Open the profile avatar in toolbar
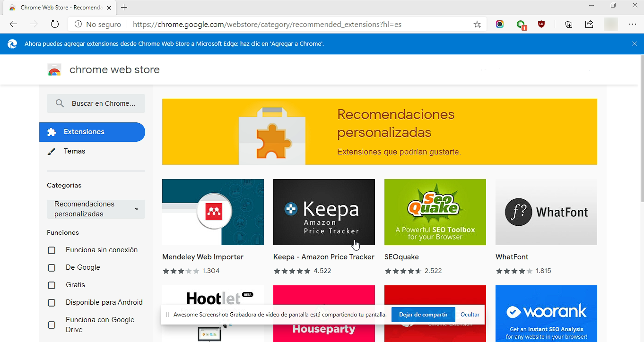 611,24
